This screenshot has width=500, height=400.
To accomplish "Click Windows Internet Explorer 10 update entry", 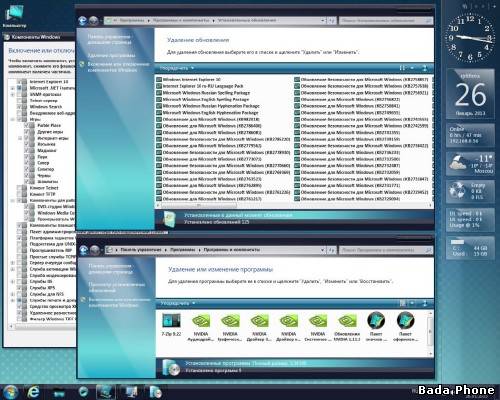I will point(191,80).
